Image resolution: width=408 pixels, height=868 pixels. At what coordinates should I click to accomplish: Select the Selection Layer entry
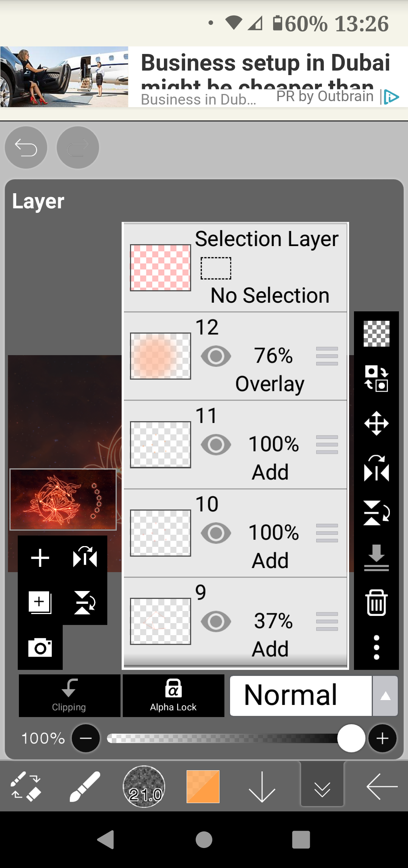(x=235, y=268)
